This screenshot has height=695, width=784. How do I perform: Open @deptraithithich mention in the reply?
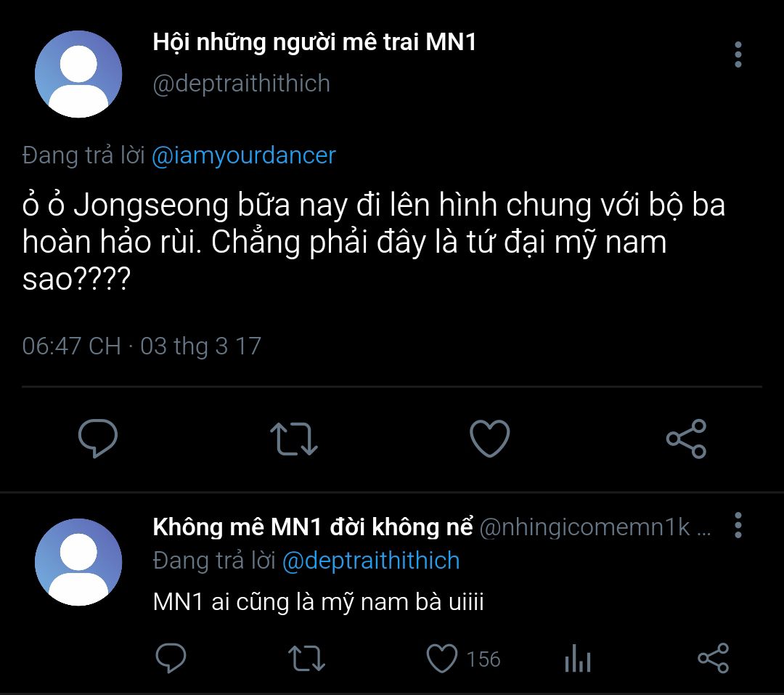[370, 561]
